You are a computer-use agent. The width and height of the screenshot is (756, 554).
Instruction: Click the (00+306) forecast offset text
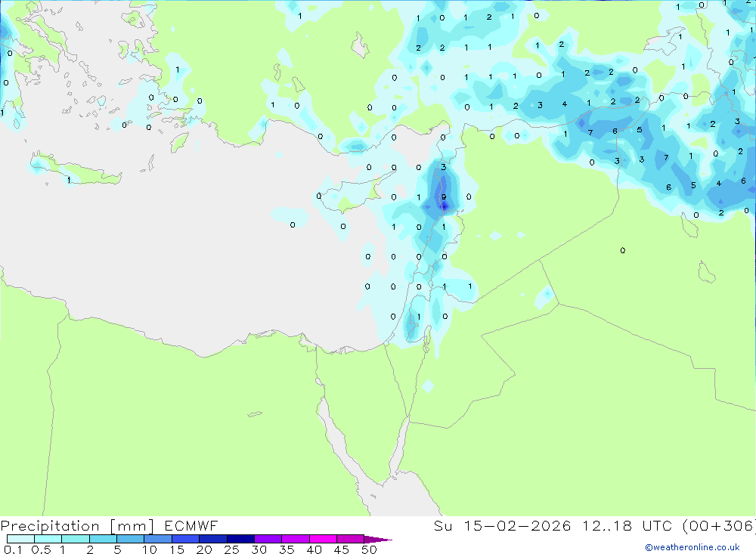[720, 525]
